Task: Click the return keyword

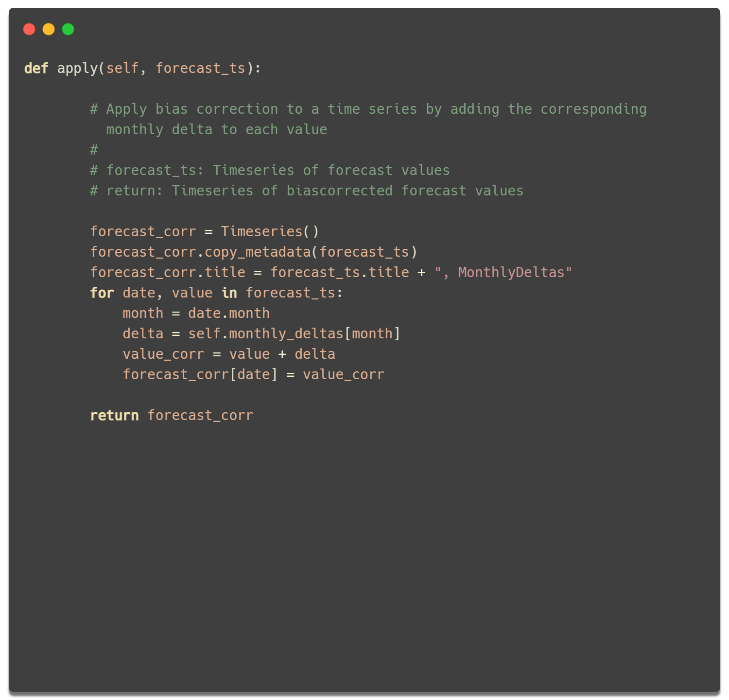Action: [x=115, y=415]
